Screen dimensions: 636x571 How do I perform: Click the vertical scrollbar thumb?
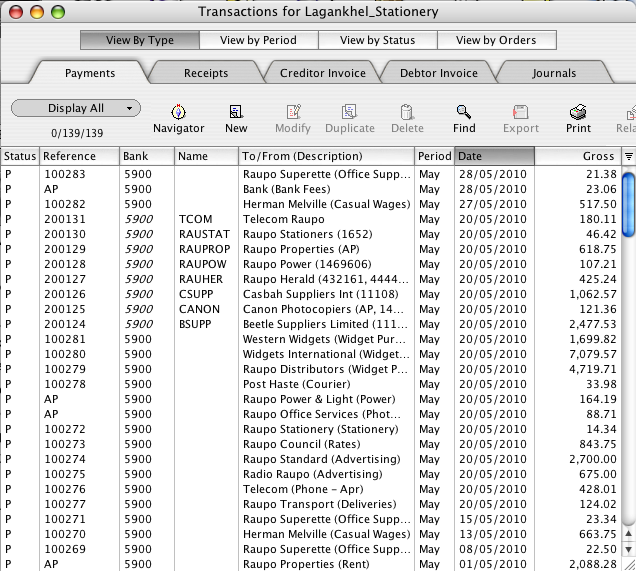pos(629,204)
